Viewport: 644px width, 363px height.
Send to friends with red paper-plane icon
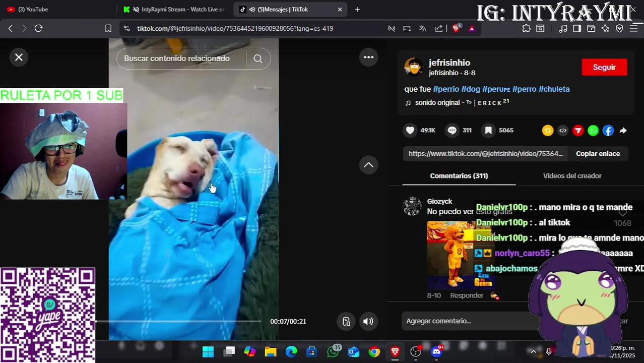pyautogui.click(x=578, y=131)
